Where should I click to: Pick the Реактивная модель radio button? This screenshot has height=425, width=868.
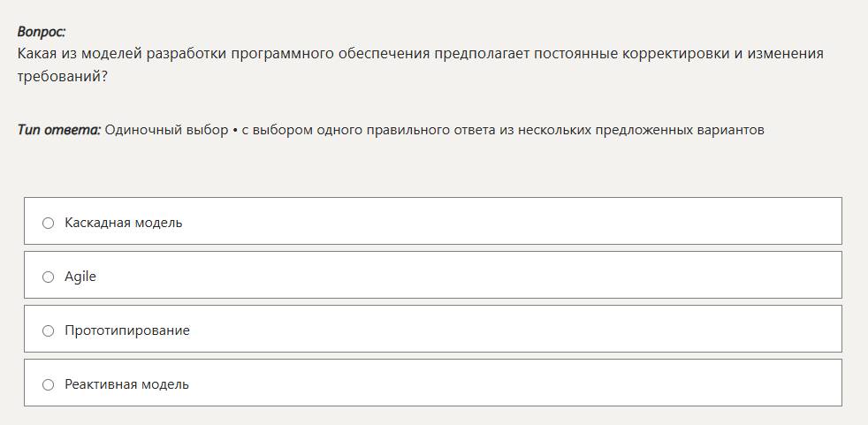pos(48,384)
